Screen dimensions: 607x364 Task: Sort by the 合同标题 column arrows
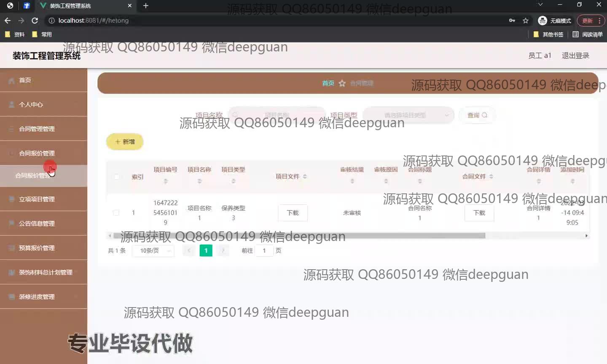[x=420, y=181]
